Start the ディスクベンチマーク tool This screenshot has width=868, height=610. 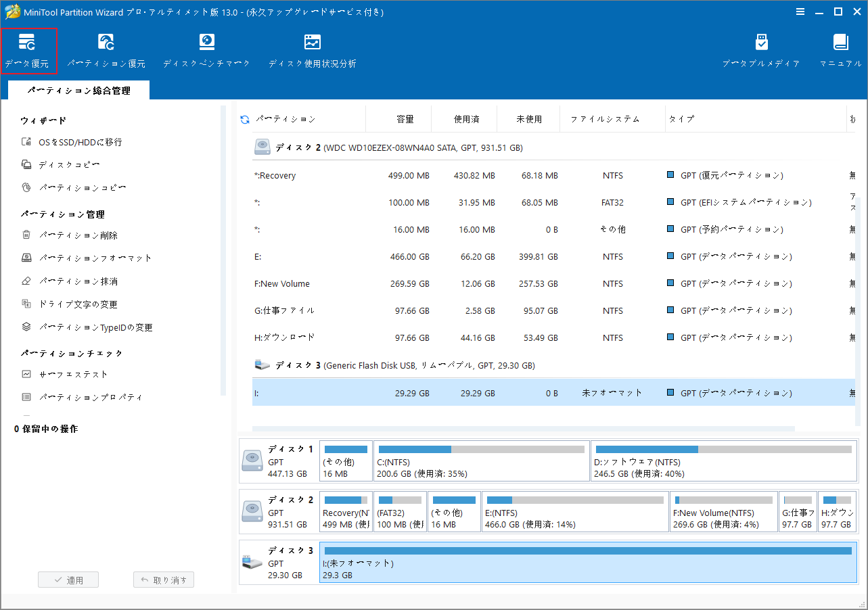pos(206,49)
